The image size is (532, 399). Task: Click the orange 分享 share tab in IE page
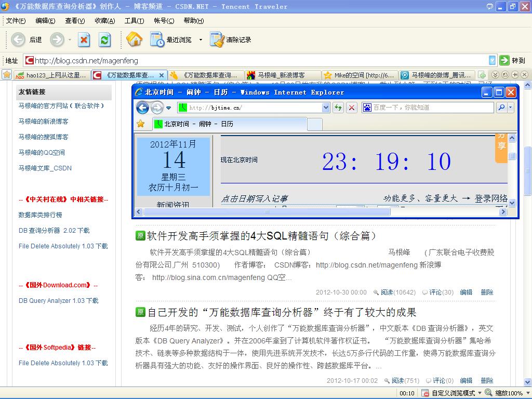point(501,148)
